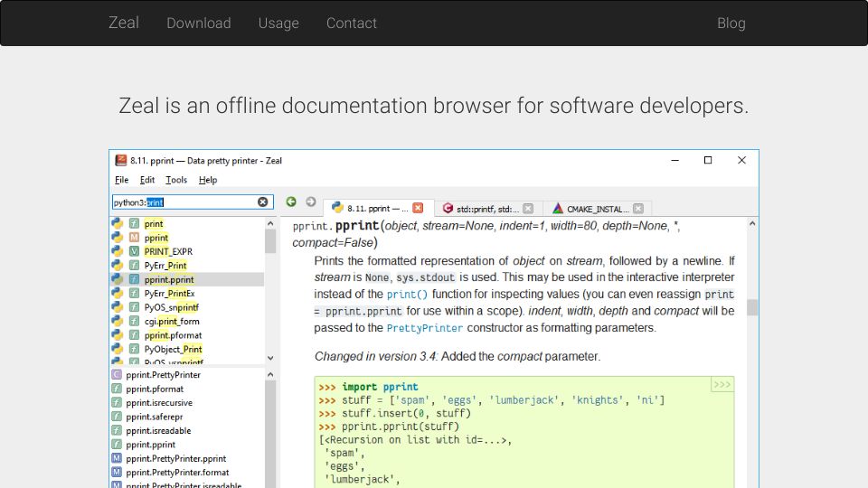
Task: Click the Zeal app icon in title bar
Action: point(120,161)
